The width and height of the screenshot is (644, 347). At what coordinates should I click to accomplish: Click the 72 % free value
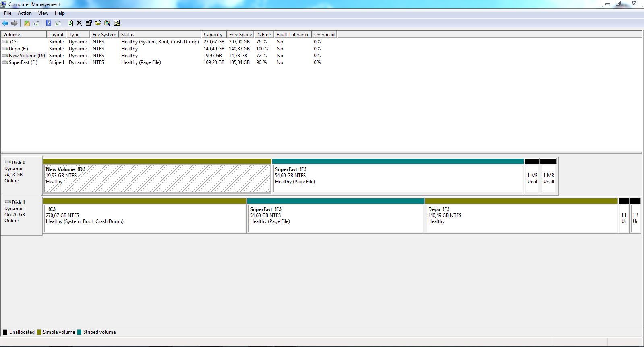tap(261, 56)
